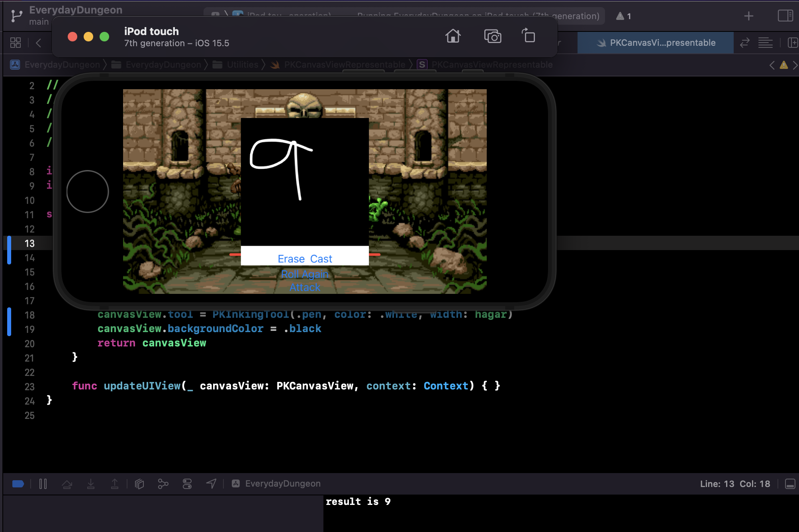799x532 pixels.
Task: Click the simulator's round hardware home button
Action: (88, 192)
